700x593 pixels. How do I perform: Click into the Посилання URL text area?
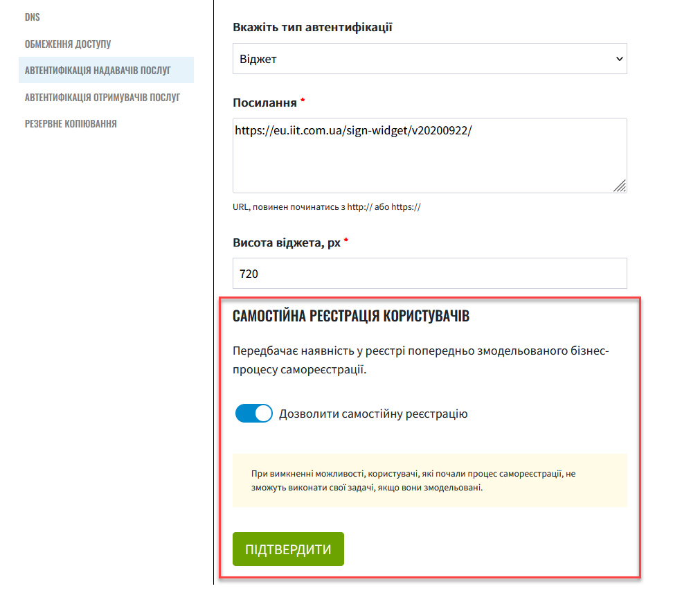pyautogui.click(x=429, y=155)
